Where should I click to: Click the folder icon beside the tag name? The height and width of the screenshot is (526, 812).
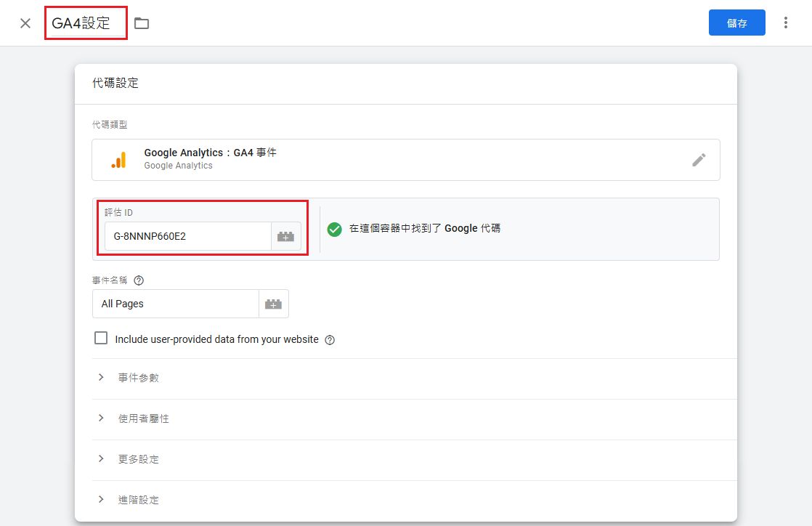tap(141, 23)
